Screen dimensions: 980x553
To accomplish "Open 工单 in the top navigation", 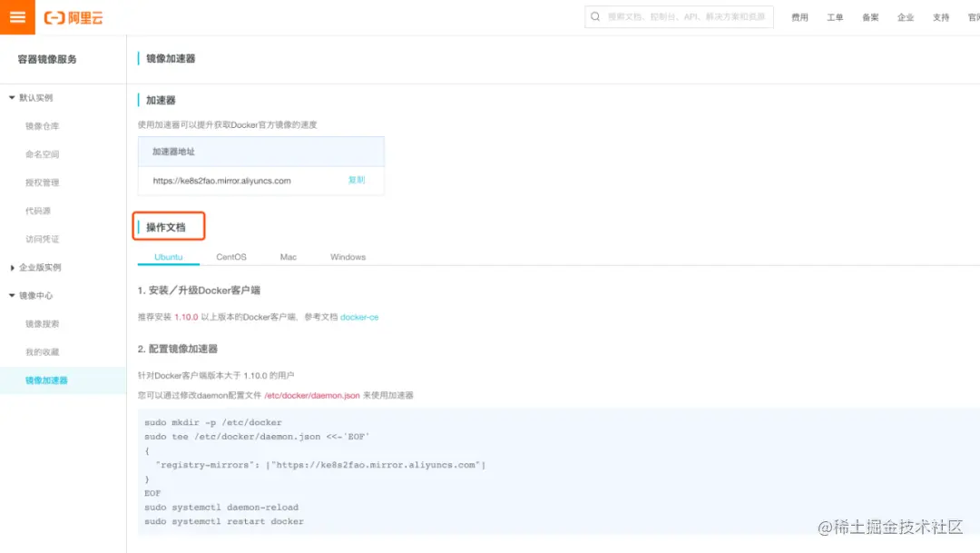I will tap(835, 17).
